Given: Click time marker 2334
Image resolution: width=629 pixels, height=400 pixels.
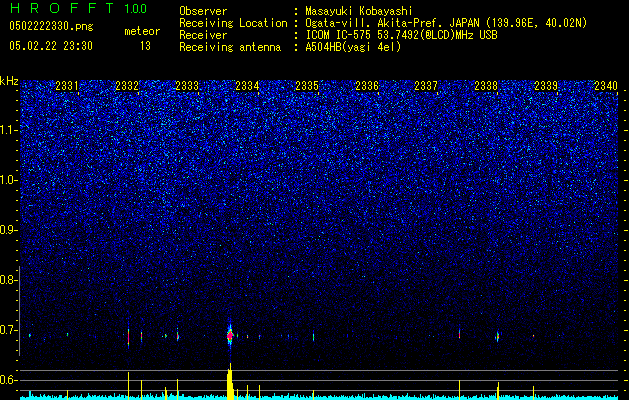Looking at the screenshot, I should click(247, 86).
